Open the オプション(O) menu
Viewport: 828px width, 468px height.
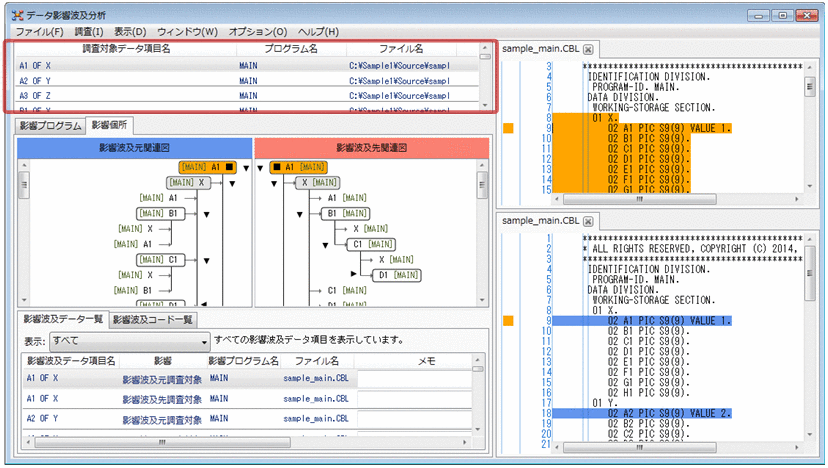pos(258,32)
